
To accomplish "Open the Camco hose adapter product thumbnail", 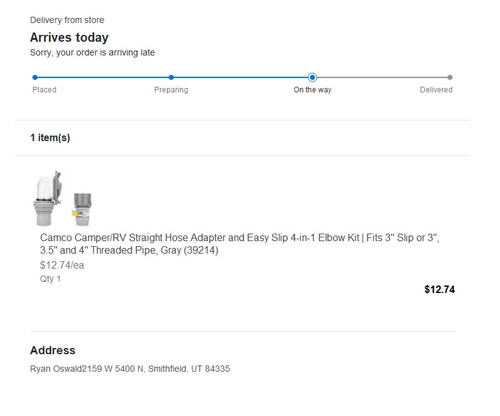I will coord(62,199).
